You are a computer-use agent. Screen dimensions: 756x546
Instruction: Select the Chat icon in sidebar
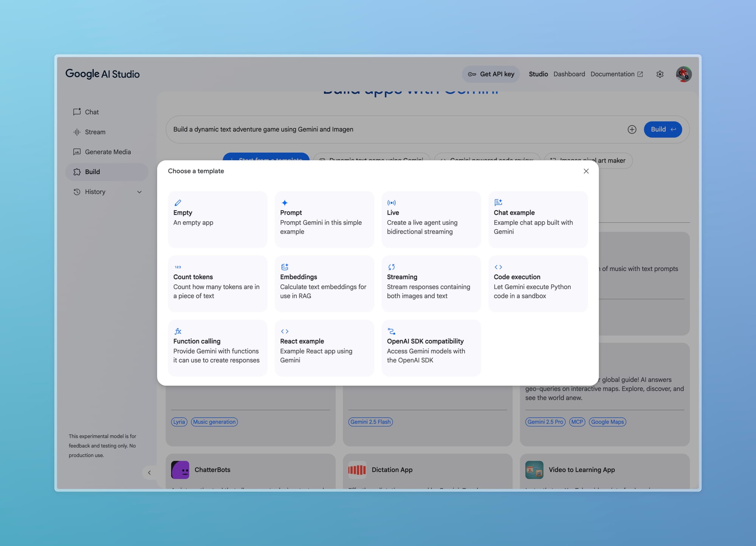click(77, 112)
